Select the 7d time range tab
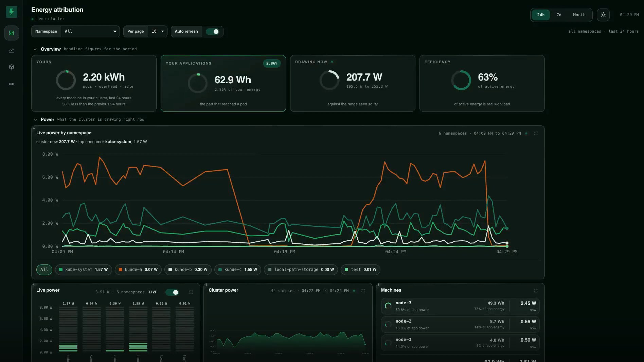The height and width of the screenshot is (362, 644). click(559, 15)
